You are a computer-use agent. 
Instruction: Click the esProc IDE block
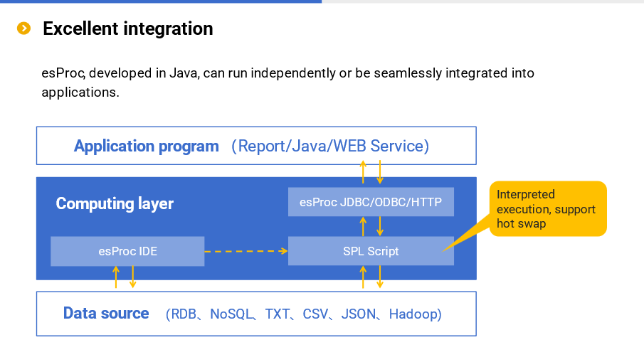coord(127,251)
